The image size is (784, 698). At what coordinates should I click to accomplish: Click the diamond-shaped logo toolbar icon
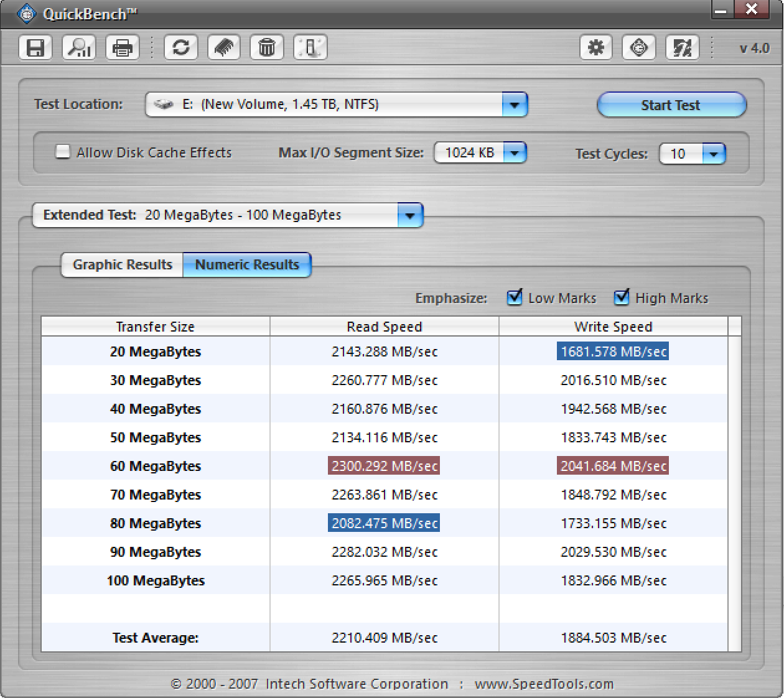coord(639,48)
